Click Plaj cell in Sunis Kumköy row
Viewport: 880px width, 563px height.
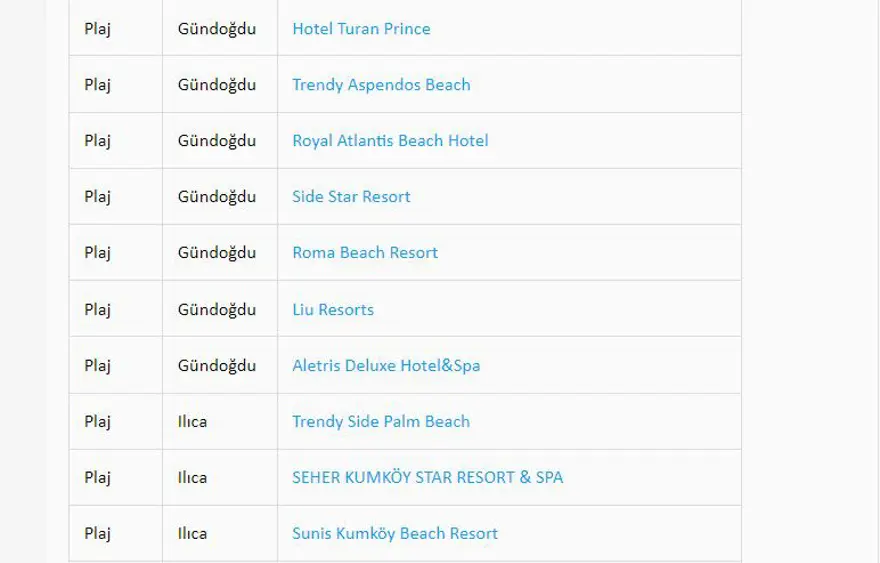(x=98, y=534)
